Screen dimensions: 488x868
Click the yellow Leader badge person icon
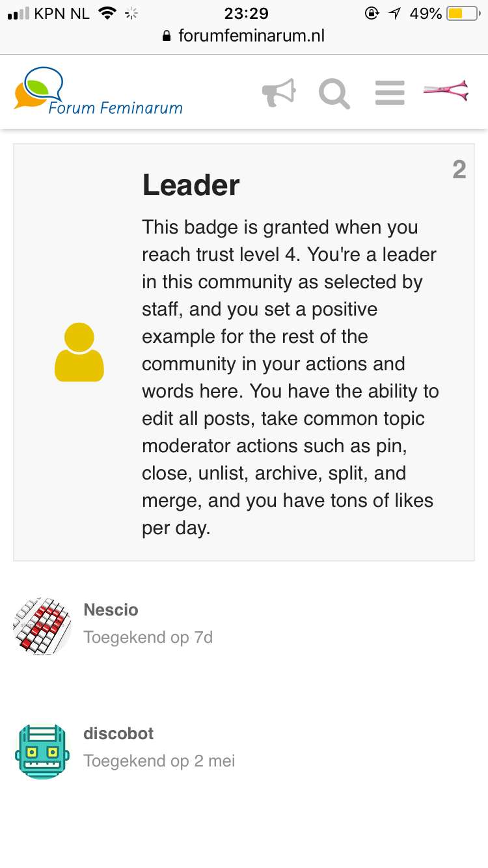(x=79, y=351)
